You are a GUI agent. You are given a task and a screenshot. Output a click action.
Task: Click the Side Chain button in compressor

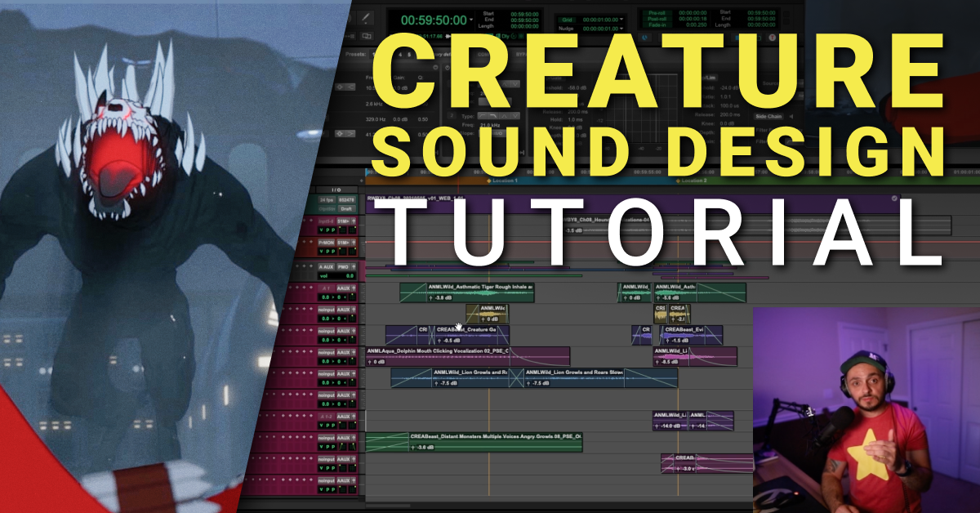point(767,116)
